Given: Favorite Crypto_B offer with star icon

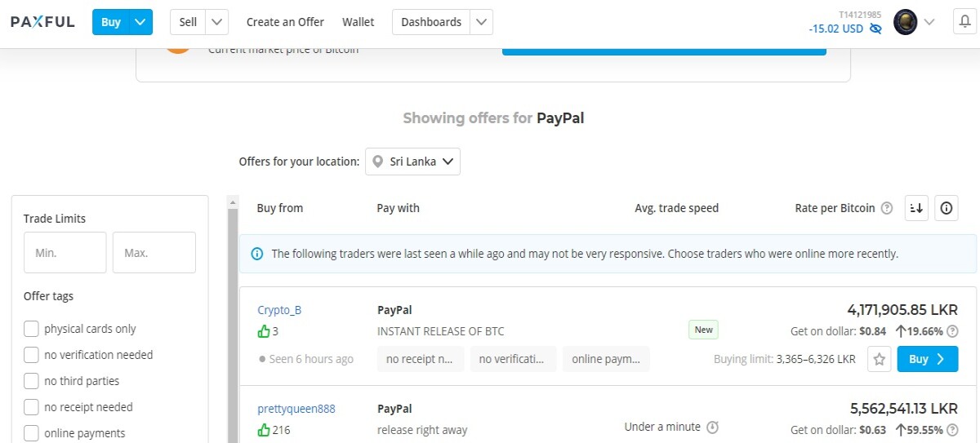Looking at the screenshot, I should 879,359.
